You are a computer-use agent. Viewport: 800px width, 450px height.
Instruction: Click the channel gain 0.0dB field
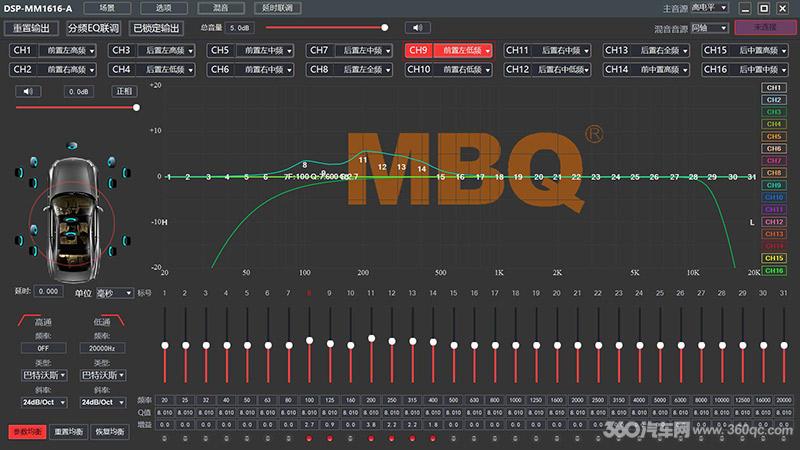78,91
